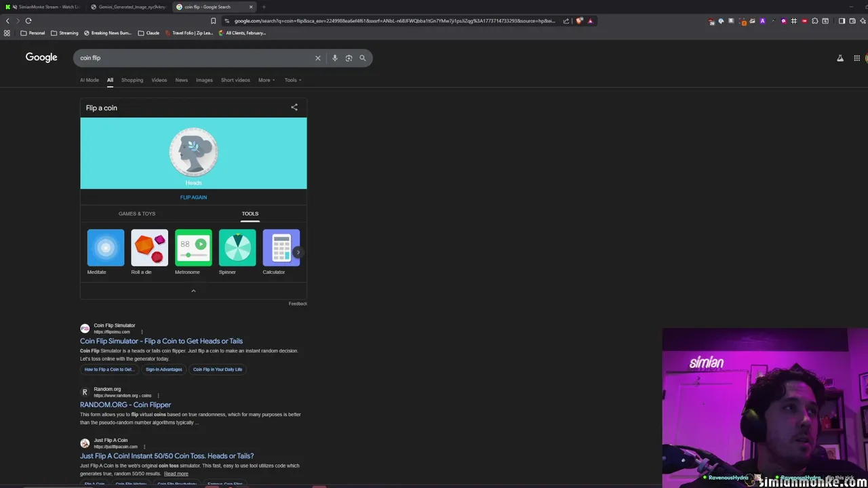This screenshot has height=488, width=868.
Task: Bookmark this page in address bar
Action: (x=213, y=20)
